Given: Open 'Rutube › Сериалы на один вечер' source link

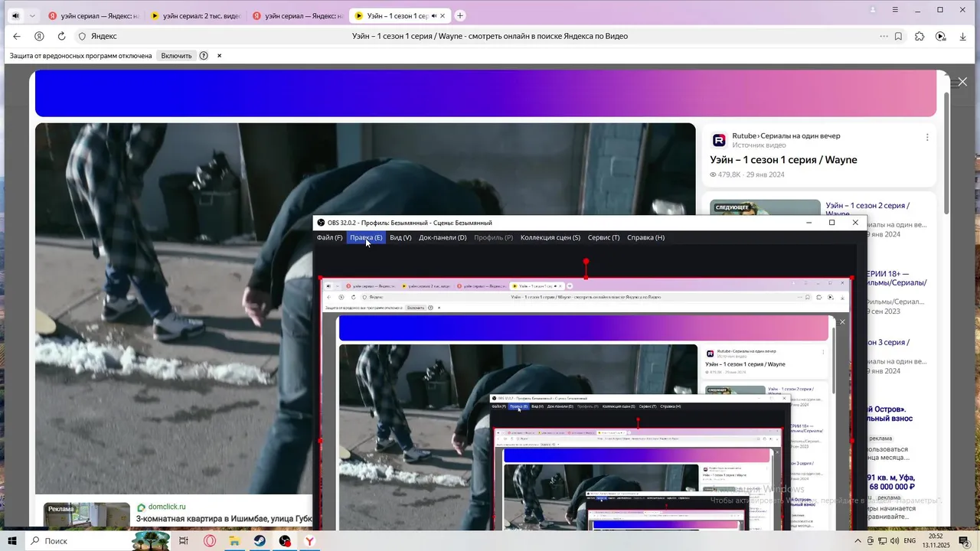Looking at the screenshot, I should coord(786,135).
